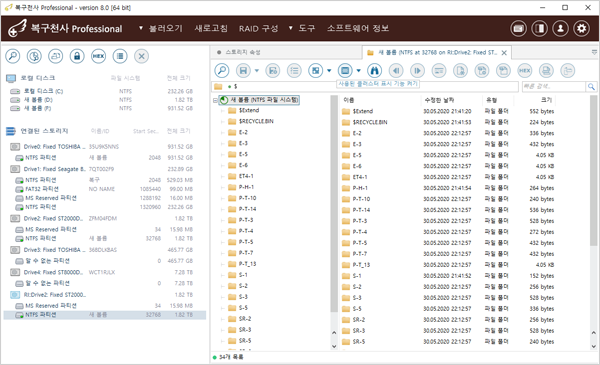Open RAID 구성 menu item
Screen dimensions: 600x365
coord(258,28)
